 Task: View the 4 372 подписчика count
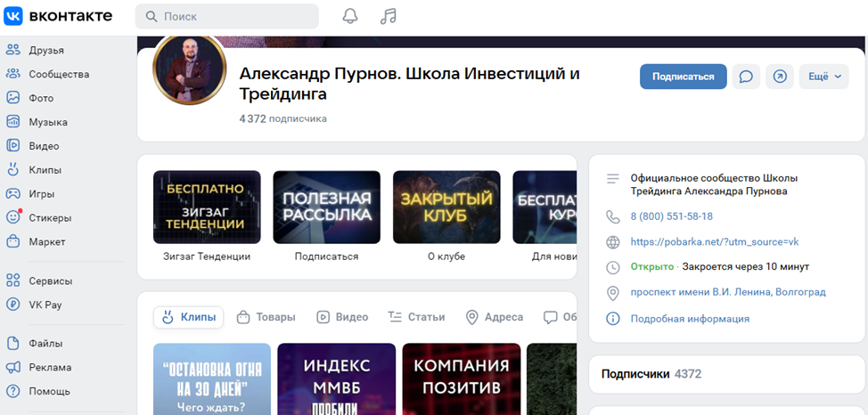[x=283, y=119]
